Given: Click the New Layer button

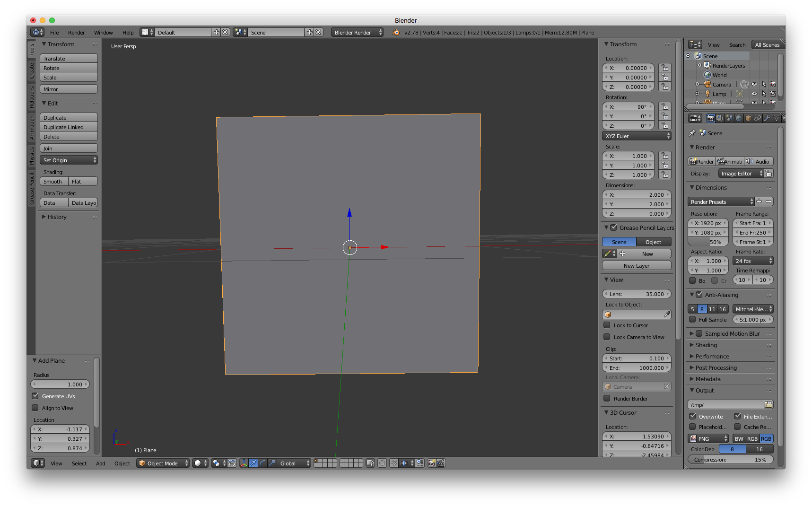Looking at the screenshot, I should tap(636, 265).
